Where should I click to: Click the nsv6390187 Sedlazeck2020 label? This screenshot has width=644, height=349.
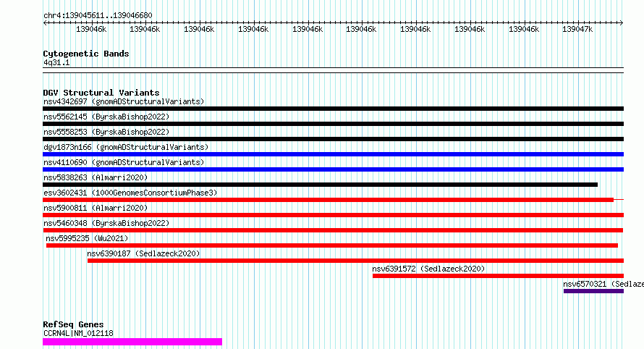(x=143, y=253)
